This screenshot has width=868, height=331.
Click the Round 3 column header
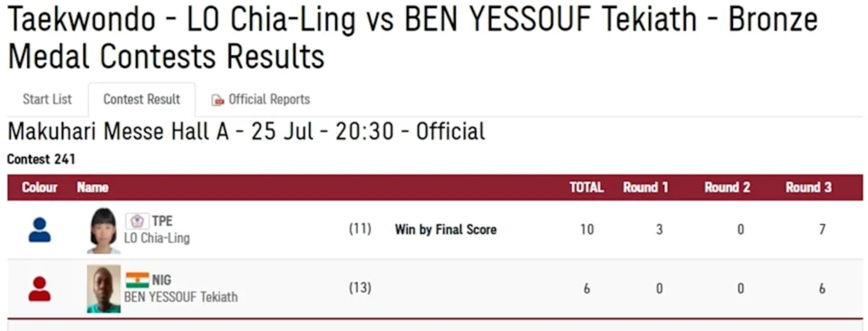809,187
